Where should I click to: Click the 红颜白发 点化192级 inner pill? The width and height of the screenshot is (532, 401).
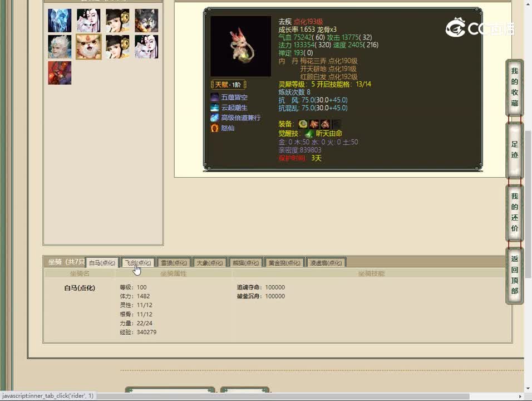pyautogui.click(x=329, y=76)
